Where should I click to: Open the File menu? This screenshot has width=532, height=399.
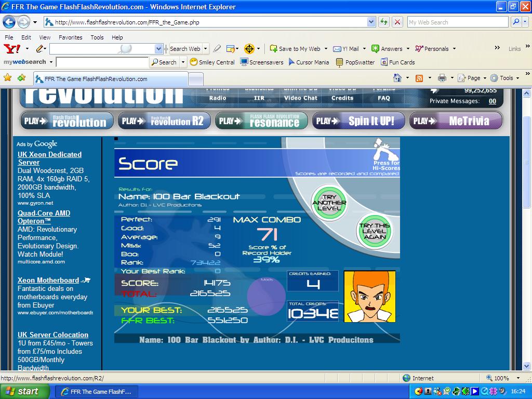coord(9,37)
